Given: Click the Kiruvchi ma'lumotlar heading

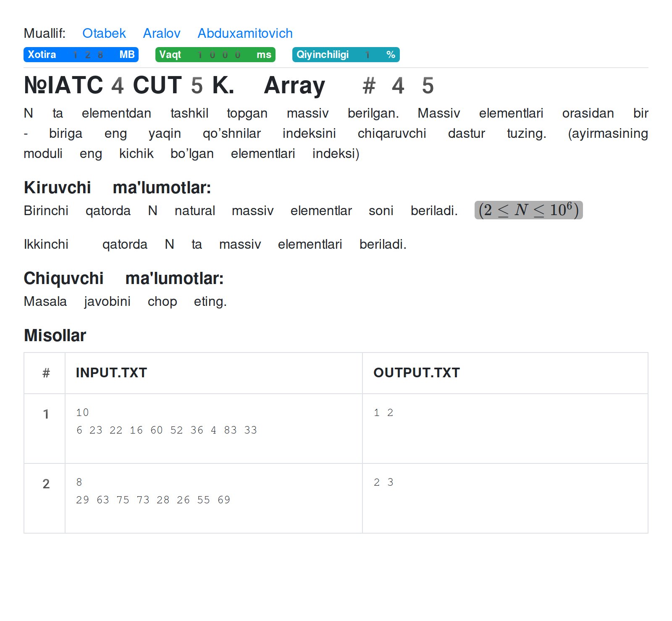Looking at the screenshot, I should point(117,187).
